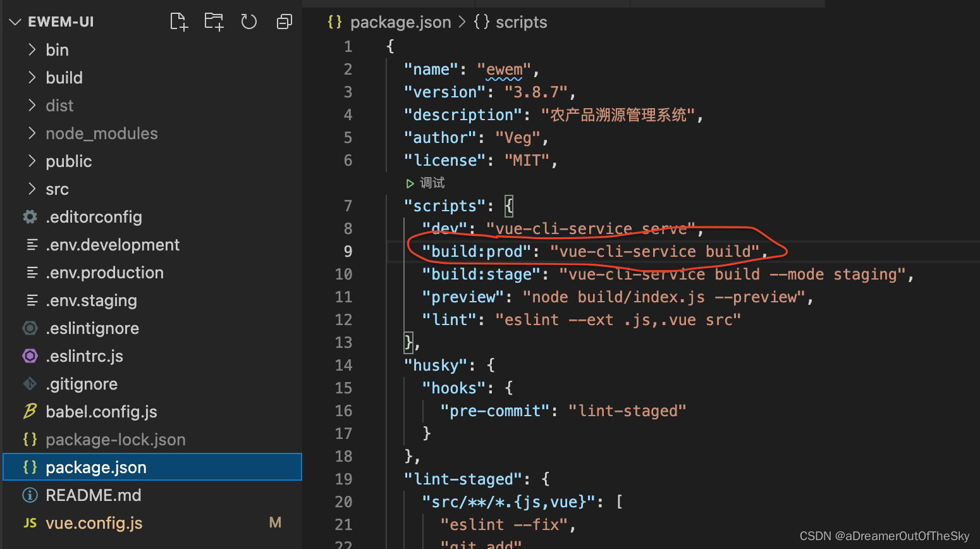Click the package.json breadcrumb segment
Image resolution: width=980 pixels, height=549 pixels.
pyautogui.click(x=401, y=22)
